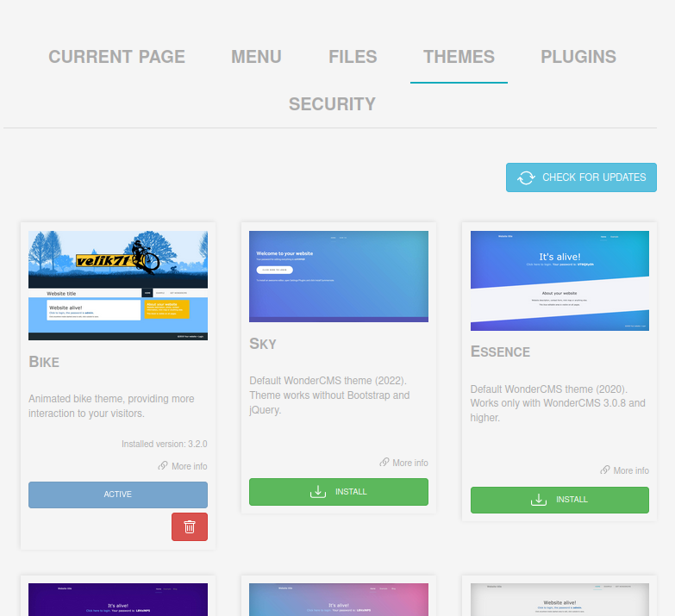Click the link icon beside Bike More info
The image size is (675, 616).
(163, 466)
